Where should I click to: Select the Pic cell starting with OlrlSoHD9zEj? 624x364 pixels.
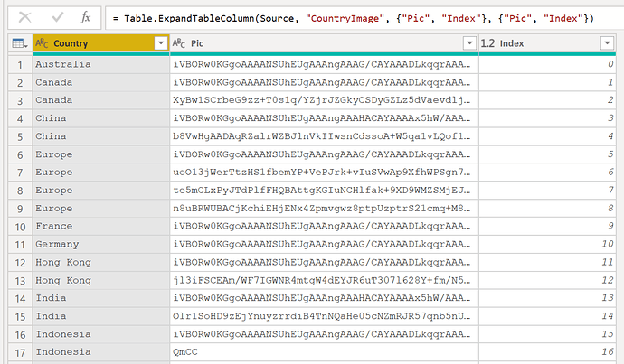324,316
